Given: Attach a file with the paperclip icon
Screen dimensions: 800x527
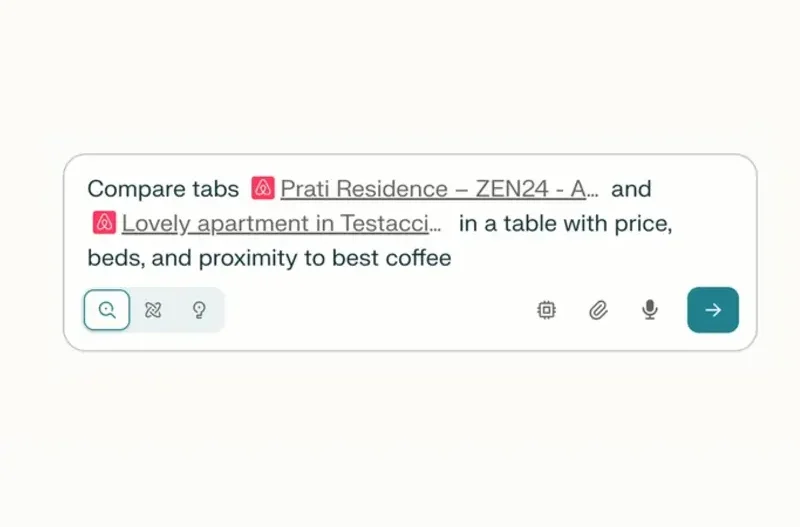Looking at the screenshot, I should pyautogui.click(x=598, y=310).
